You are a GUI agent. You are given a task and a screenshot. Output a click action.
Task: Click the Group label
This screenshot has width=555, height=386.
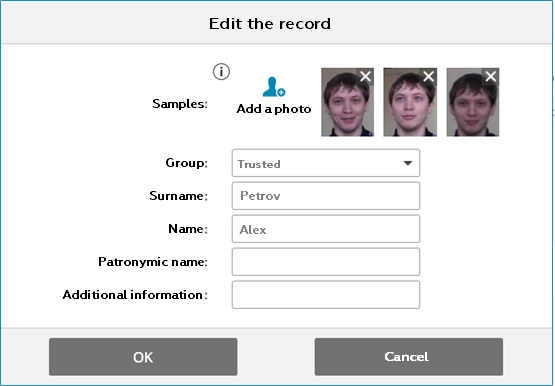(x=187, y=163)
